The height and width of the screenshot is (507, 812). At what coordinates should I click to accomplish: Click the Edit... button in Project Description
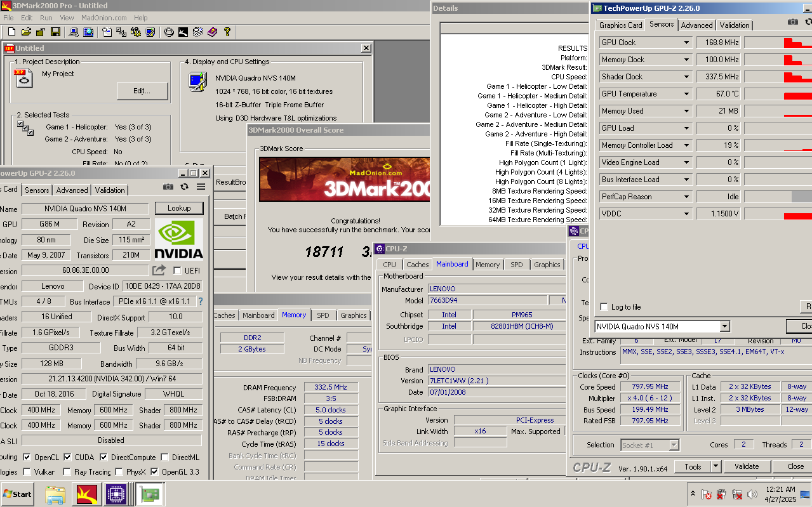[142, 91]
